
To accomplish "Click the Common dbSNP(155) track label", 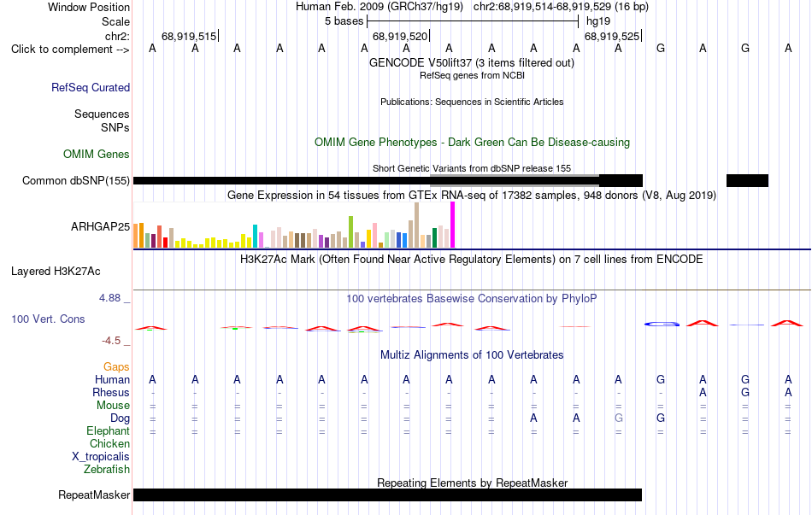I will tap(76, 181).
